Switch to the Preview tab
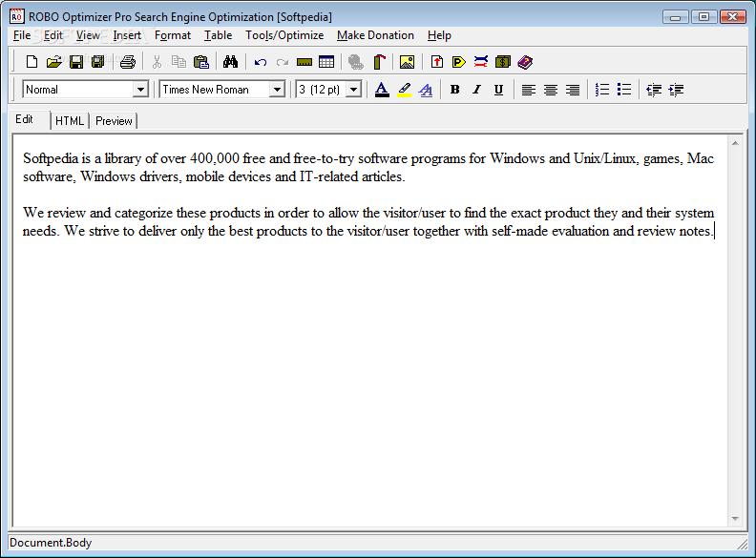The height and width of the screenshot is (558, 756). tap(114, 120)
